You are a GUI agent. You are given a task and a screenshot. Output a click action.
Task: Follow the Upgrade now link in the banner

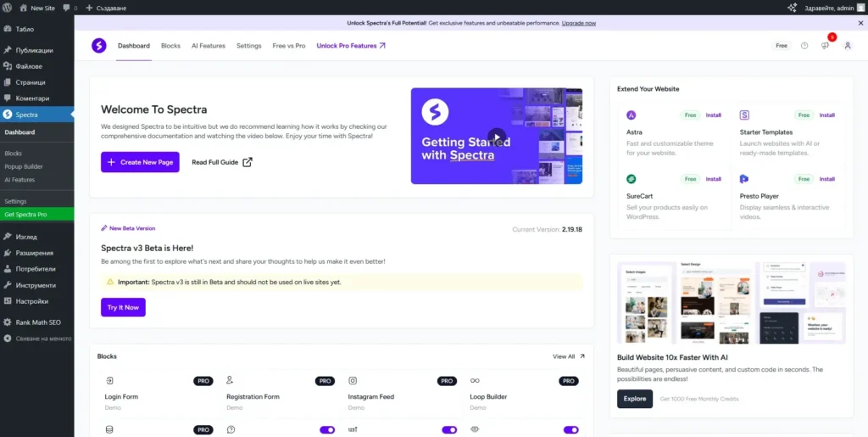578,23
